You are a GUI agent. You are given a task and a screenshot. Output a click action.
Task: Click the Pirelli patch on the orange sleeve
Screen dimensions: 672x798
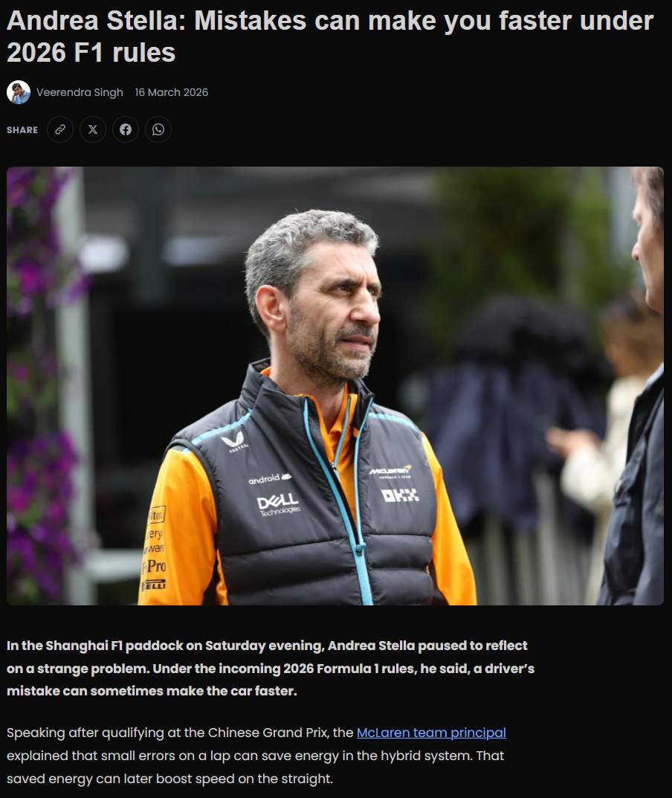pyautogui.click(x=154, y=585)
